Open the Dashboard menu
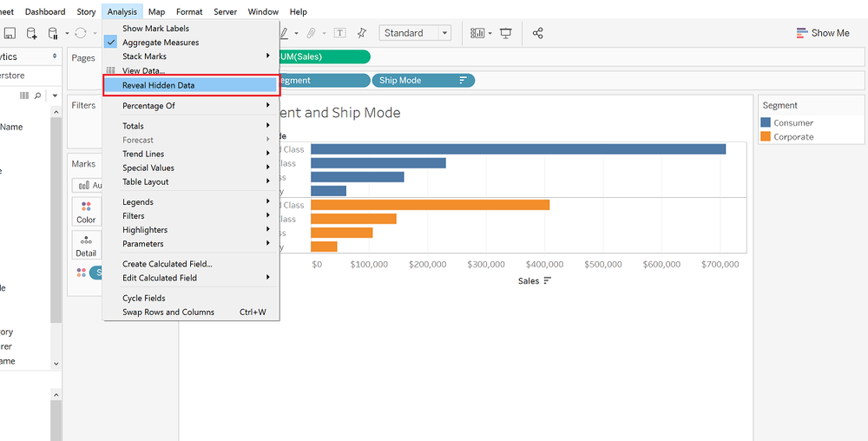 (x=45, y=11)
